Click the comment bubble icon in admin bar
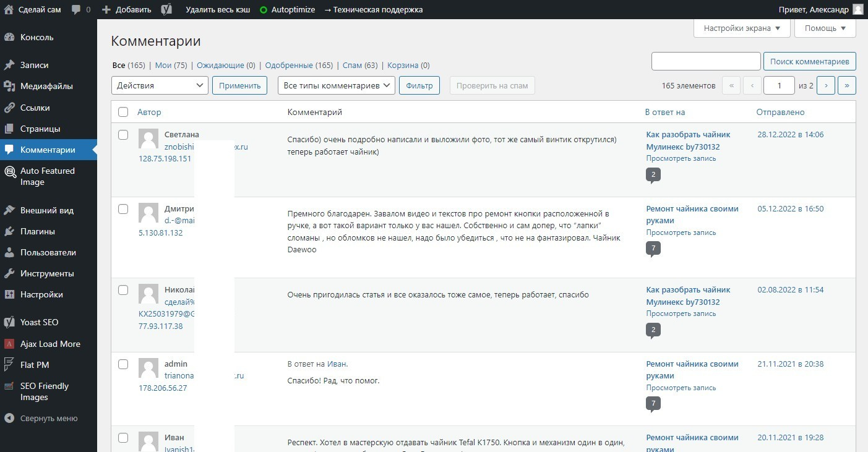 [x=76, y=9]
